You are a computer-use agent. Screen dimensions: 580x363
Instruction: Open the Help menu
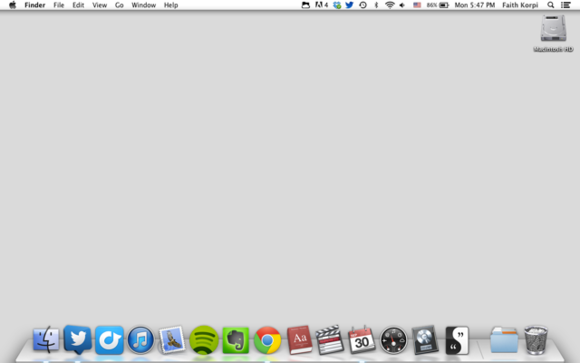[x=171, y=5]
